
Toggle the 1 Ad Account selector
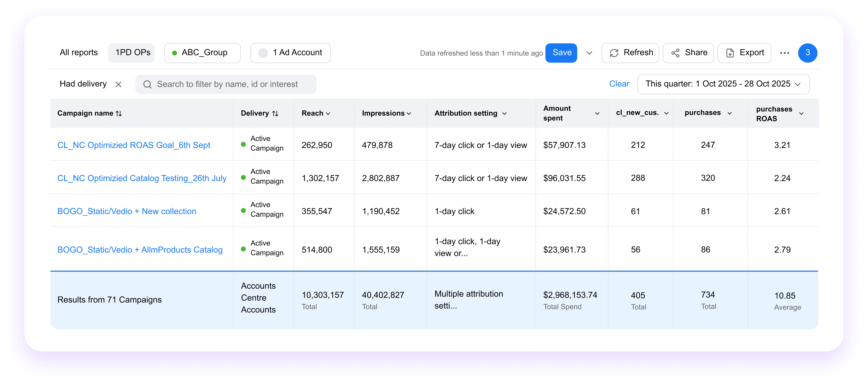[x=290, y=53]
